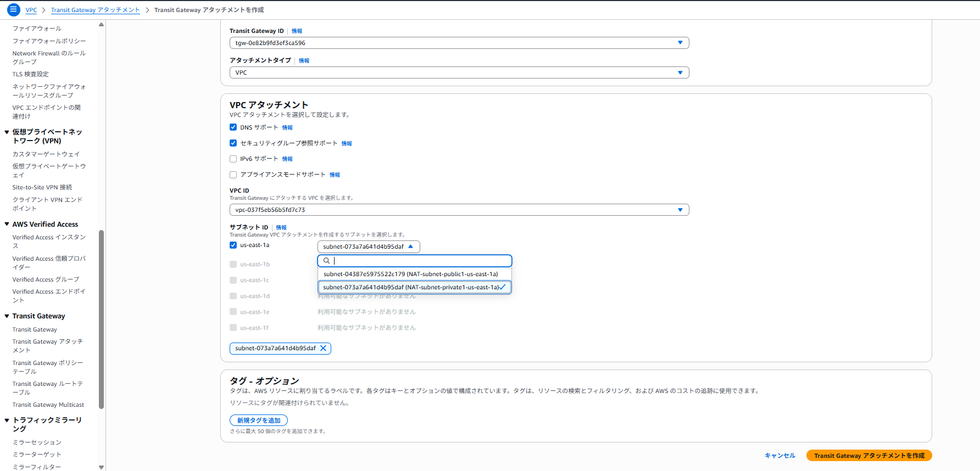Open Verified Access エンドポイント sidebar item
The image size is (980, 471).
[49, 296]
